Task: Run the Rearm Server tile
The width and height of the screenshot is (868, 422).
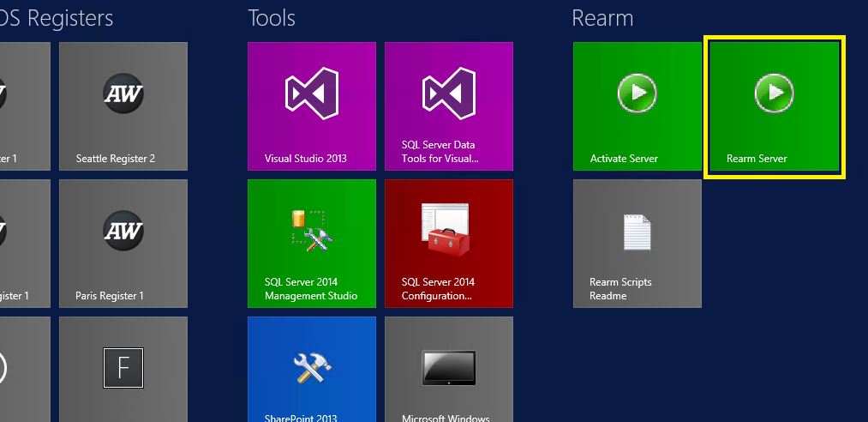Action: tap(775, 106)
